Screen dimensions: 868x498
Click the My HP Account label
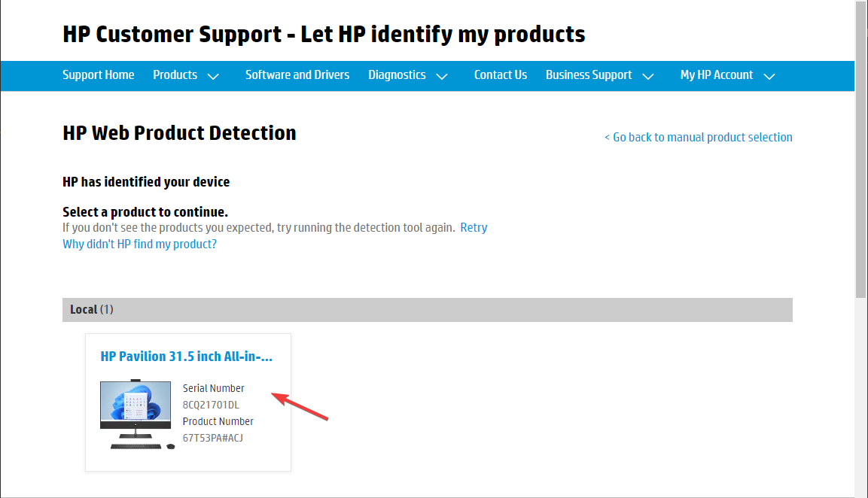pos(717,75)
